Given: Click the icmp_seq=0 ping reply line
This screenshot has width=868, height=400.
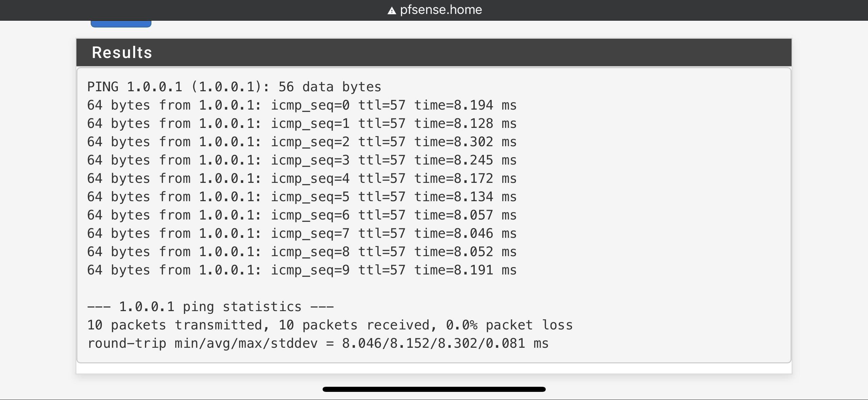Looking at the screenshot, I should point(302,105).
